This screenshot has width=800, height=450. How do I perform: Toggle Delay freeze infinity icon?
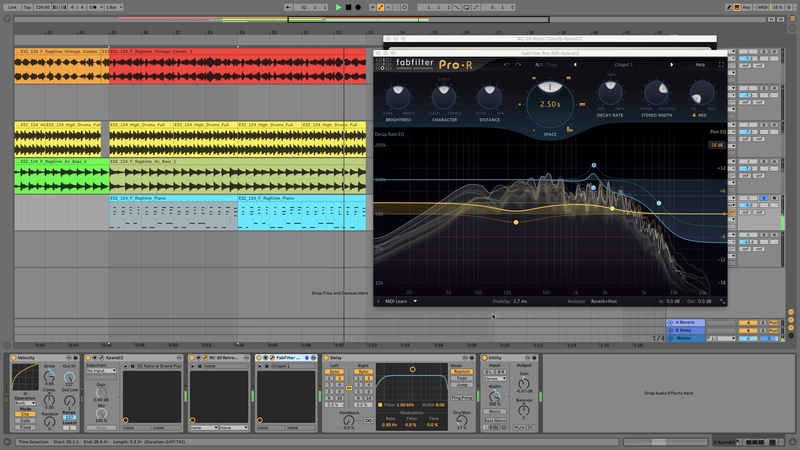368,420
